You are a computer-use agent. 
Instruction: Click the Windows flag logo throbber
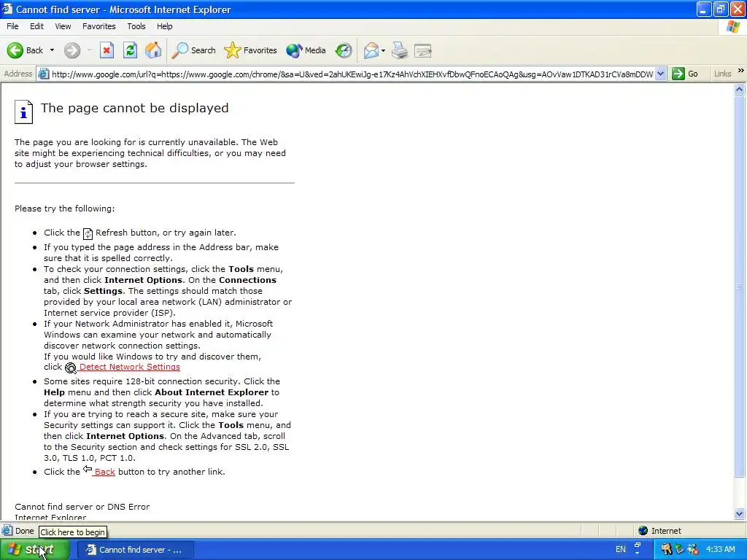(x=733, y=27)
